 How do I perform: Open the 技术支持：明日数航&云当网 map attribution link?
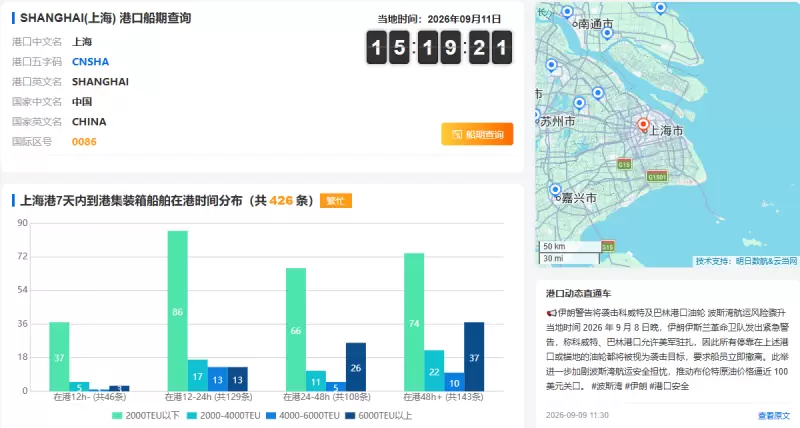coord(746,261)
